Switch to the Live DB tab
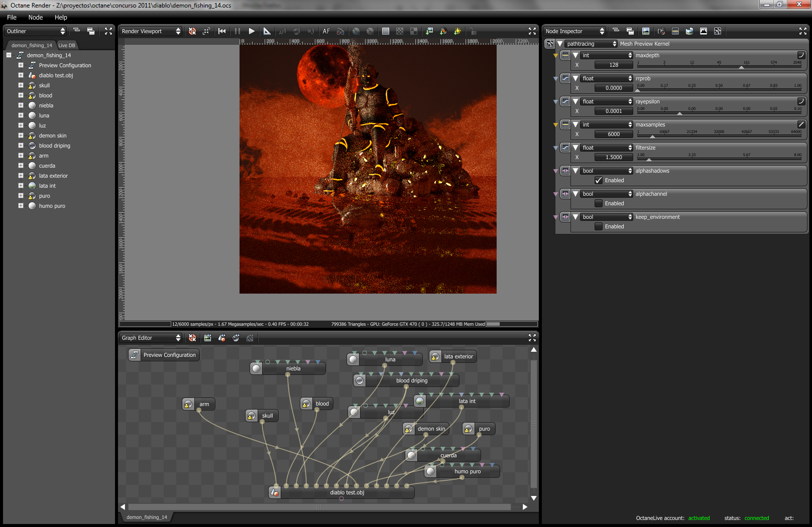 pos(67,45)
